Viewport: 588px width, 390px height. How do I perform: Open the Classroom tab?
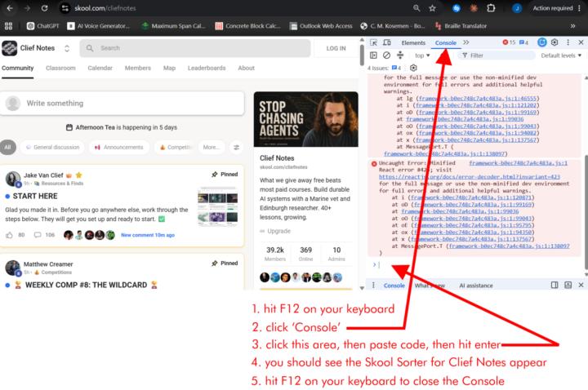tap(60, 68)
